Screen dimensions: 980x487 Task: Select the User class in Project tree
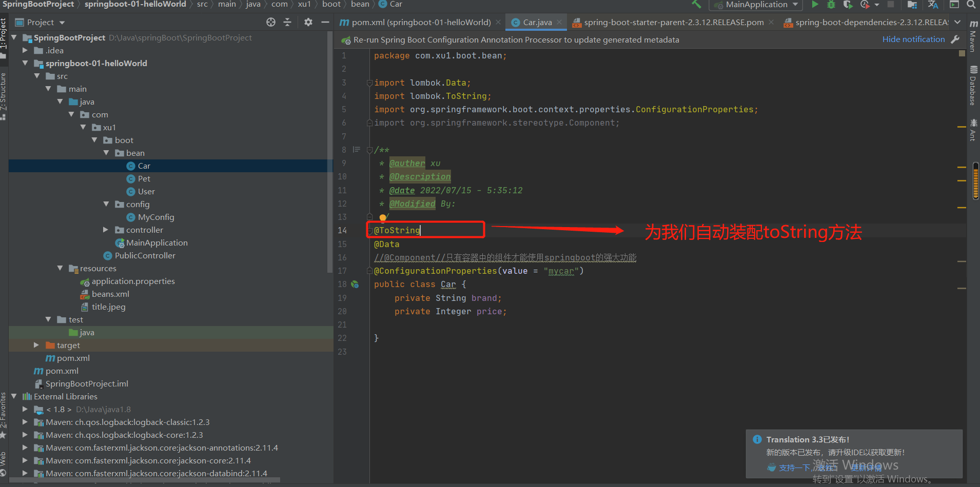pos(146,191)
